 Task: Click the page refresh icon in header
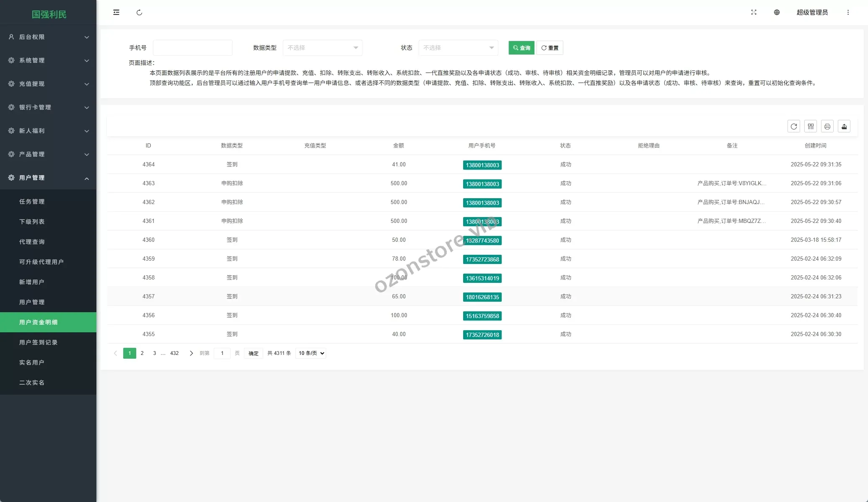139,13
